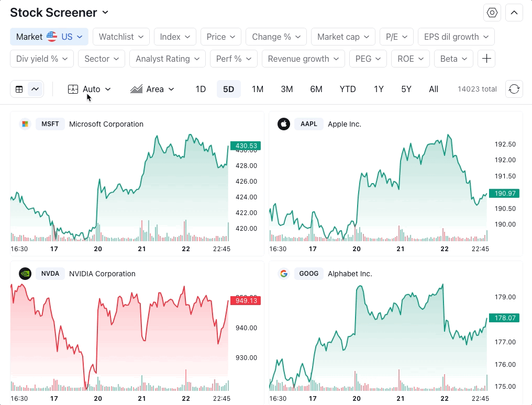
Task: Select the YTD time range
Action: [x=348, y=89]
